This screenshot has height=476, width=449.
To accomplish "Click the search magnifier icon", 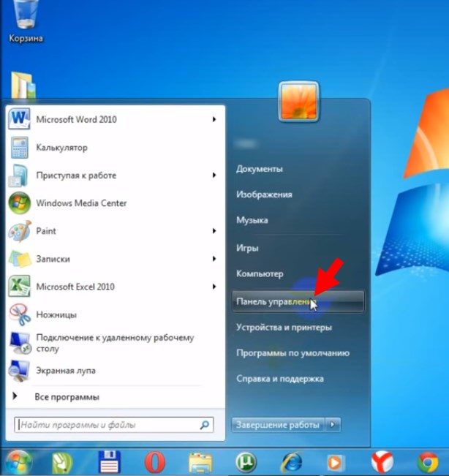I will 205,425.
